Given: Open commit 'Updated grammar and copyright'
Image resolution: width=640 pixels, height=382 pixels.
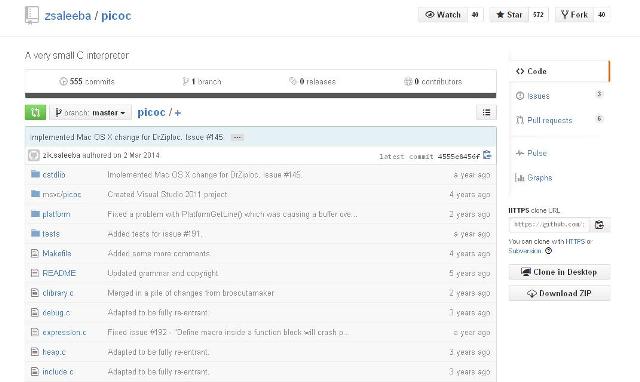Looking at the screenshot, I should [x=163, y=273].
